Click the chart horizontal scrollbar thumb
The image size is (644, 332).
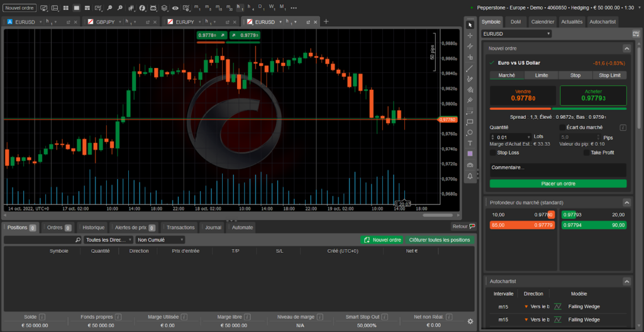pyautogui.click(x=438, y=215)
